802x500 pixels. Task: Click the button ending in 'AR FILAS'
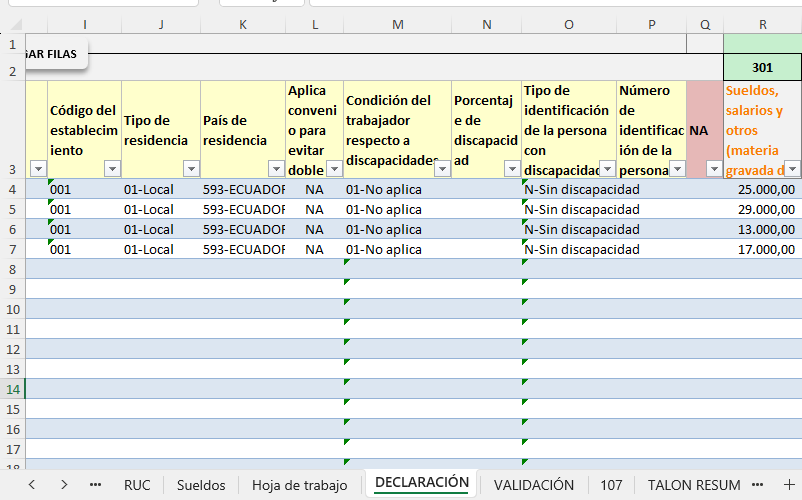[45, 54]
